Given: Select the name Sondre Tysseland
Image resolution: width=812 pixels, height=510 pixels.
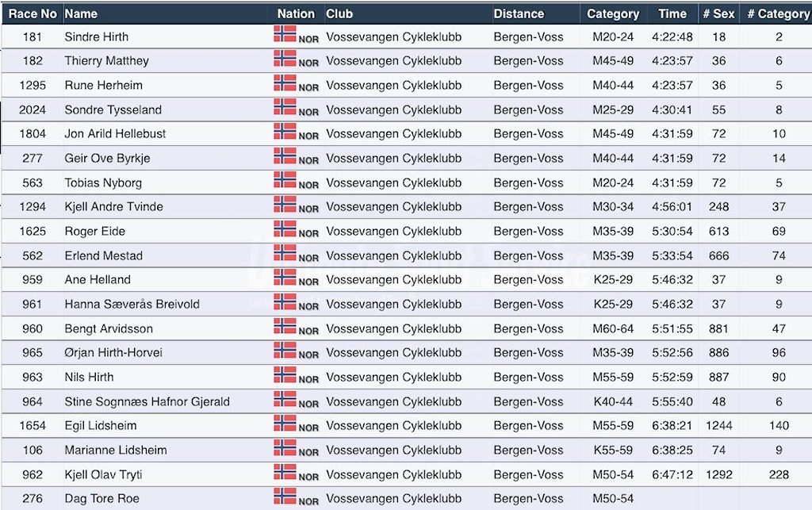Looking at the screenshot, I should 113,109.
